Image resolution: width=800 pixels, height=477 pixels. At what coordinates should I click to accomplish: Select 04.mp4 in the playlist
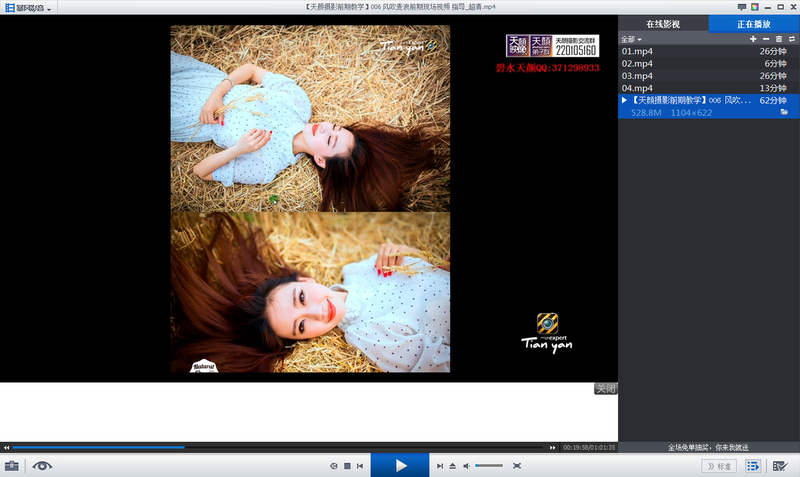pyautogui.click(x=709, y=88)
